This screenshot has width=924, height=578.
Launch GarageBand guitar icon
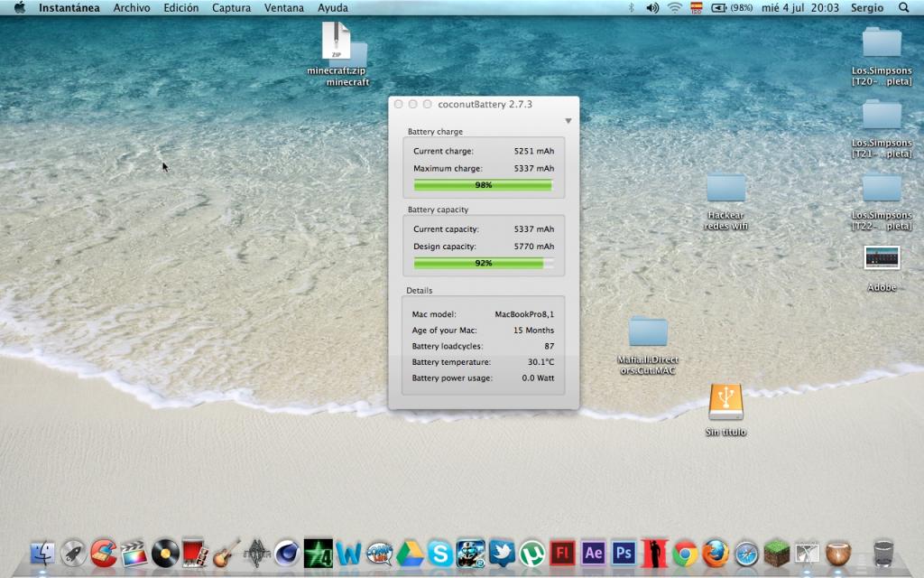pos(226,554)
